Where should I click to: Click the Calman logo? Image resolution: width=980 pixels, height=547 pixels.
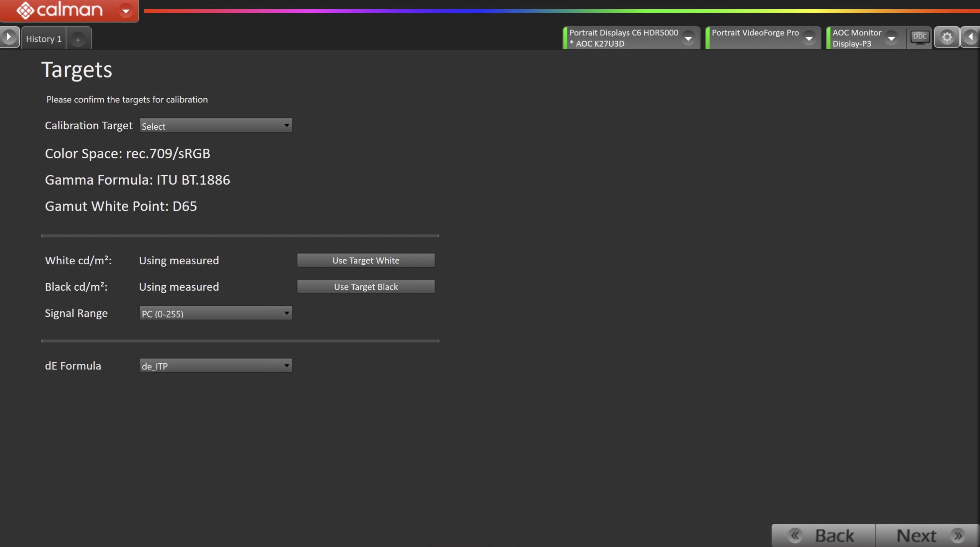[59, 10]
